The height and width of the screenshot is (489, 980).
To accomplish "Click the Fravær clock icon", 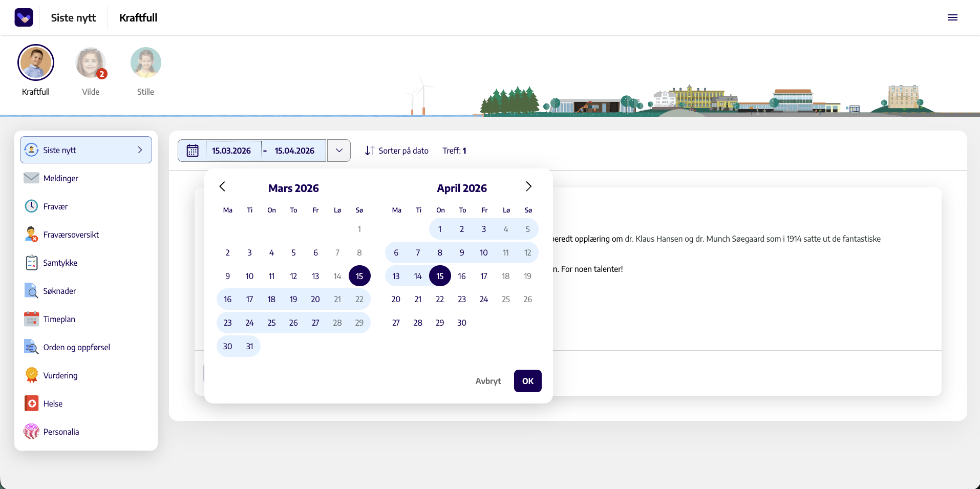I will click(31, 206).
